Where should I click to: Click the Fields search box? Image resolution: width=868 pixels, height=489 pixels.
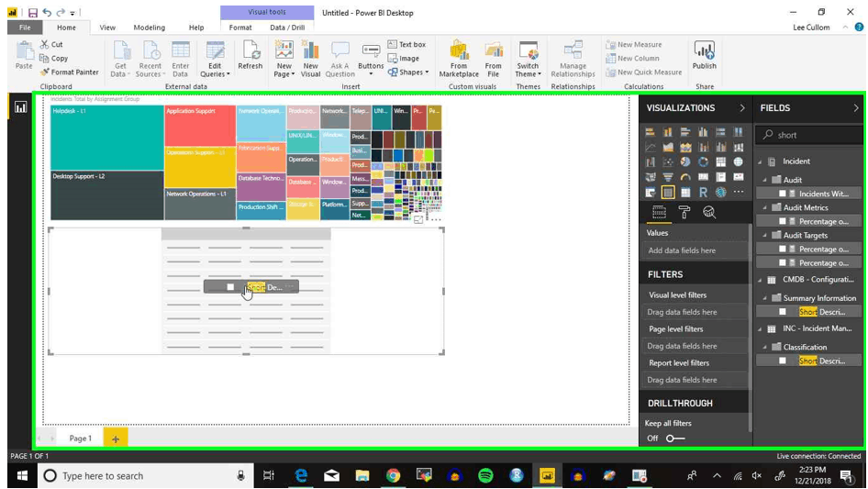(x=809, y=135)
